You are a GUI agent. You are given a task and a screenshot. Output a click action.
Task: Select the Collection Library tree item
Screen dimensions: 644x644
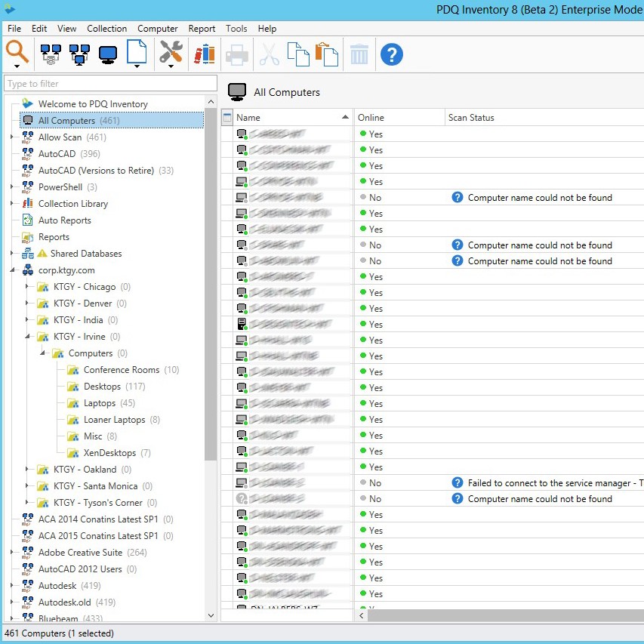[x=73, y=203]
